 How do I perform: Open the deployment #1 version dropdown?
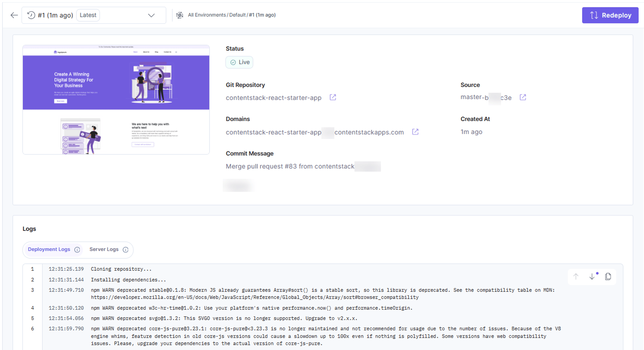[94, 15]
